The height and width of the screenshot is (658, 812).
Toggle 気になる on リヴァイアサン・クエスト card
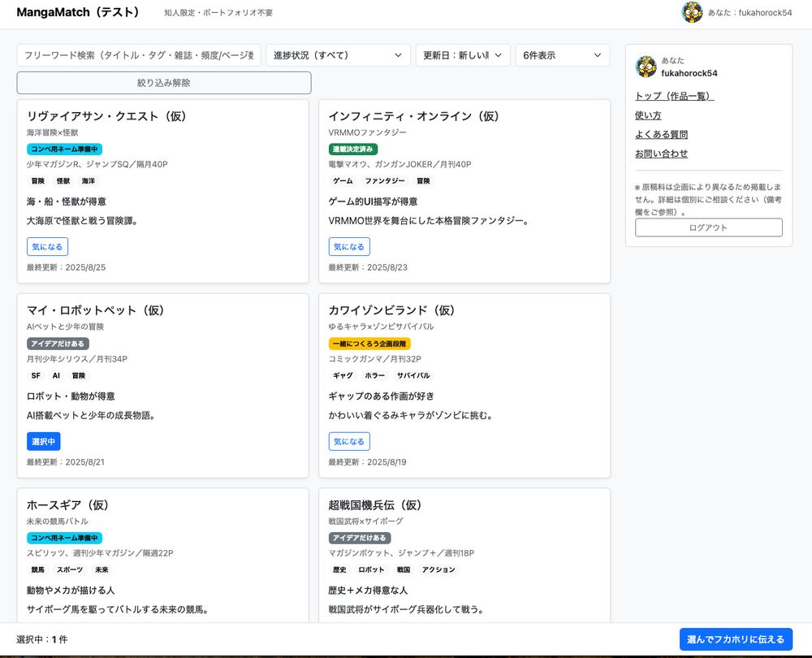click(47, 247)
